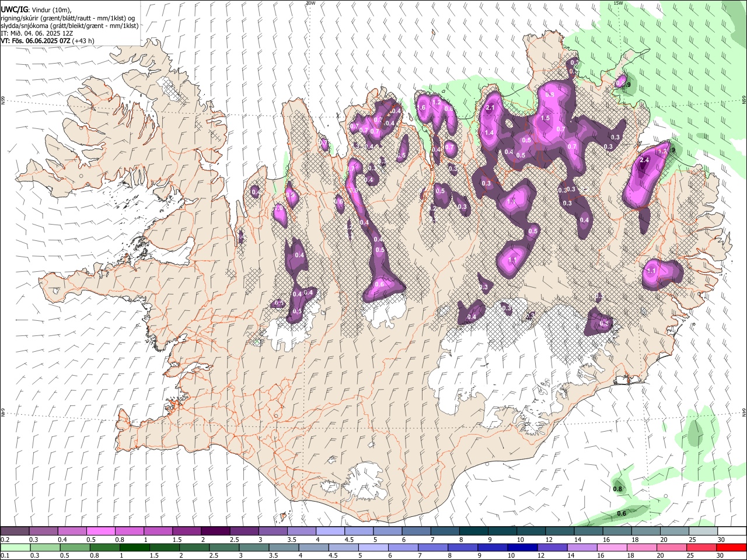Click the 0.1 label starting the lower legend
Image resolution: width=747 pixels, height=560 pixels.
coord(5,556)
